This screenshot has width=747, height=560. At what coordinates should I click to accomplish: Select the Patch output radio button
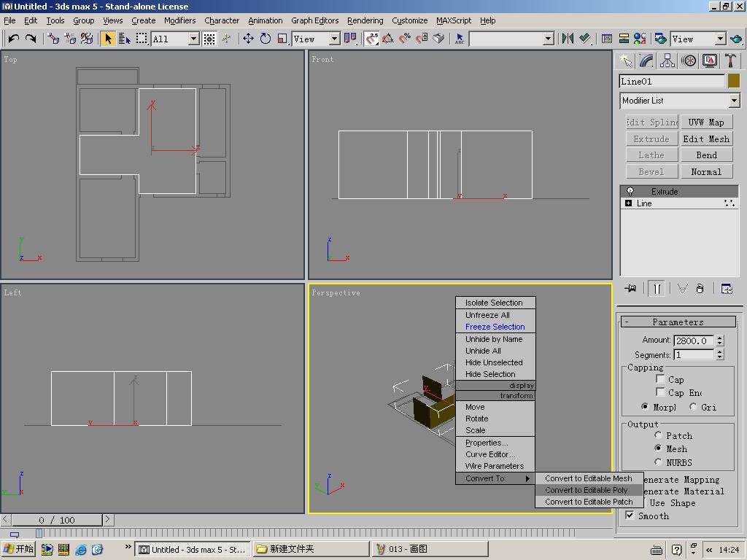pos(658,435)
